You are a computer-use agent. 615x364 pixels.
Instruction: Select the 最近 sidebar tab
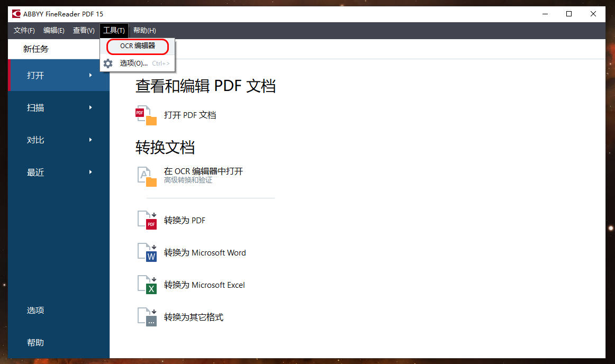[59, 172]
